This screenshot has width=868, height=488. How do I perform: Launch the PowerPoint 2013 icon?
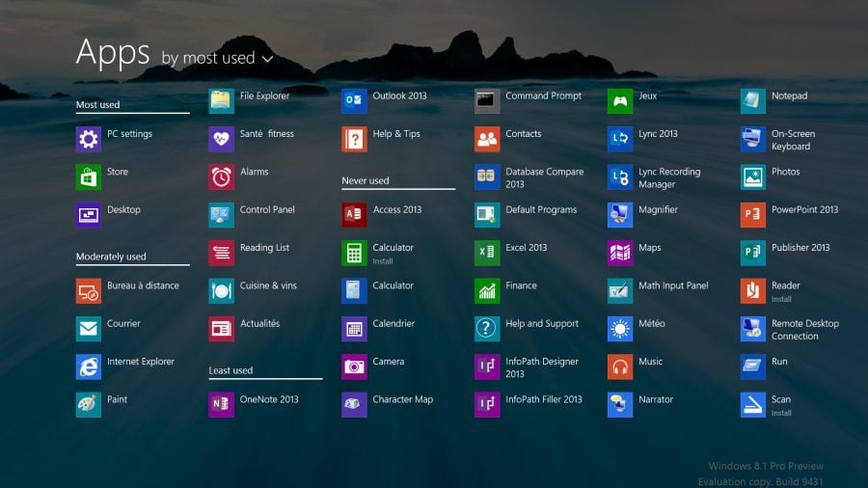coord(753,215)
